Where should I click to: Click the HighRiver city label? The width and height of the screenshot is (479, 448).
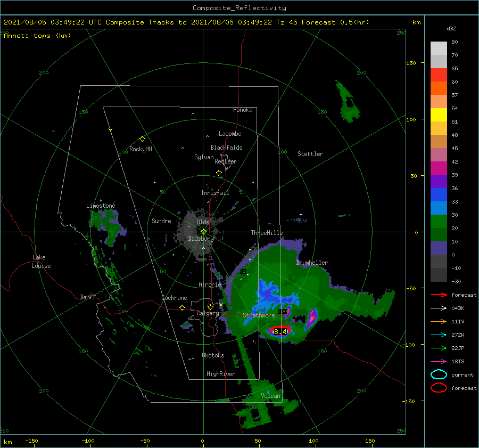coord(221,374)
